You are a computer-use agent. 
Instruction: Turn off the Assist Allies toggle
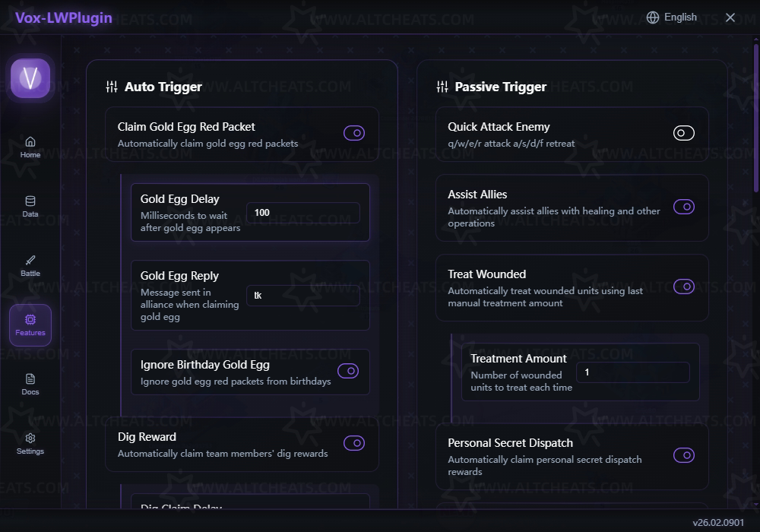point(684,207)
